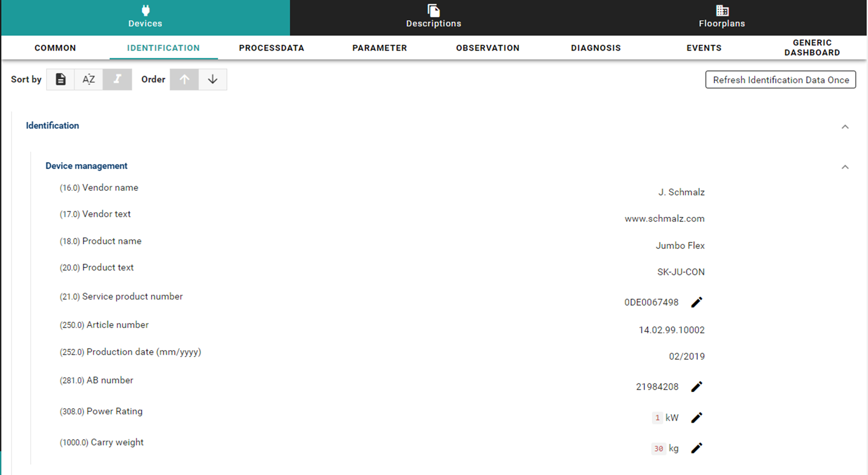The image size is (868, 475).
Task: Open the Diagnosis tab
Action: pyautogui.click(x=595, y=48)
